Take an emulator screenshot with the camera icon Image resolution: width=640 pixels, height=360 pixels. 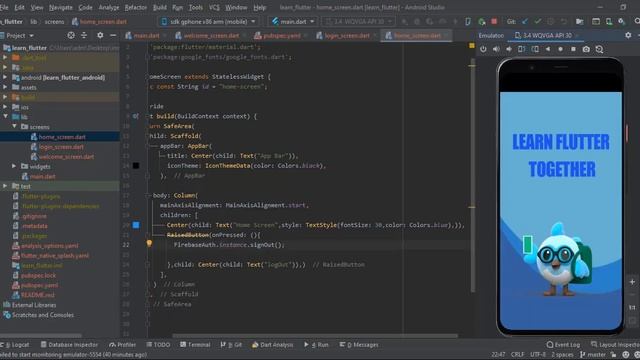(586, 49)
